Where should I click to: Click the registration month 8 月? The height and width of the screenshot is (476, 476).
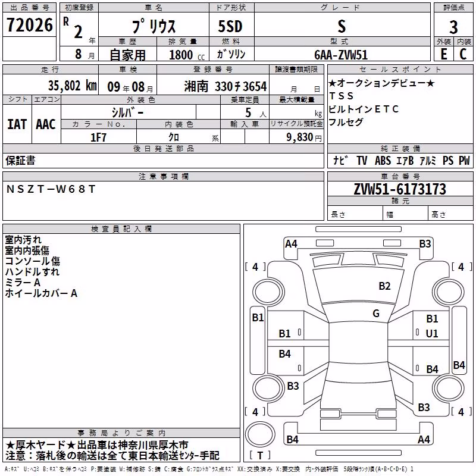pos(84,54)
